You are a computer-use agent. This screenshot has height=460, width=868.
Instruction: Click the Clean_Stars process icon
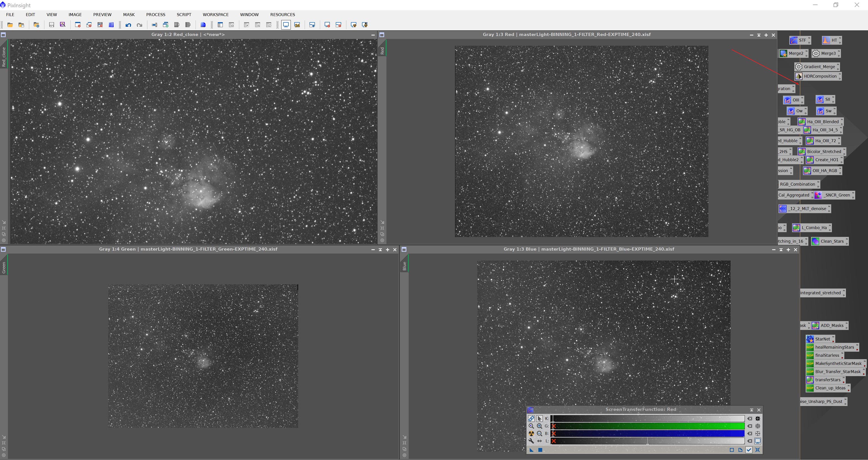point(829,241)
